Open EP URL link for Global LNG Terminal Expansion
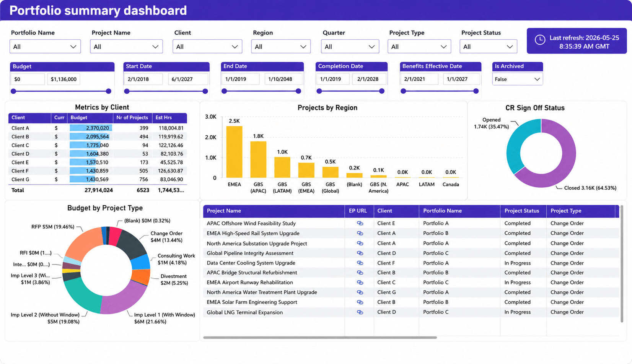Screen dimensions: 632x364 point(360,312)
